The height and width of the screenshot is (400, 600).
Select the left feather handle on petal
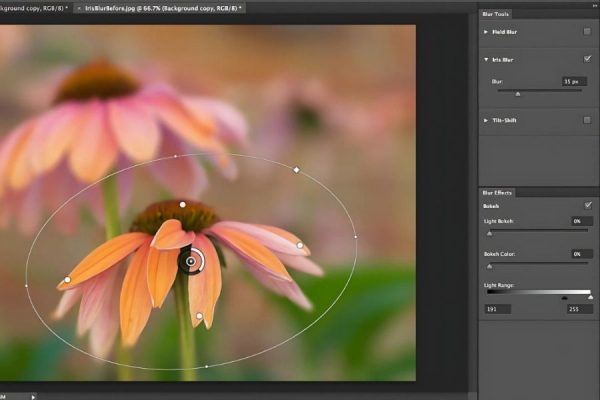[67, 280]
